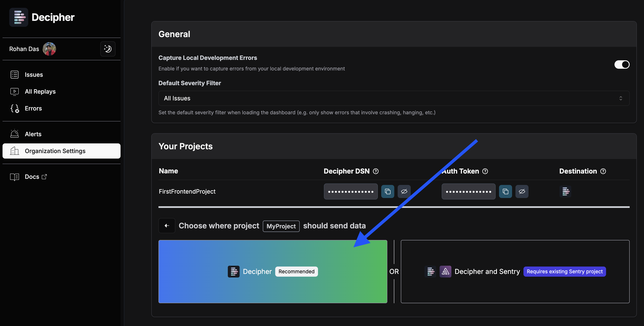Toggle dark mode moon icon
This screenshot has width=644, height=326.
pos(108,49)
